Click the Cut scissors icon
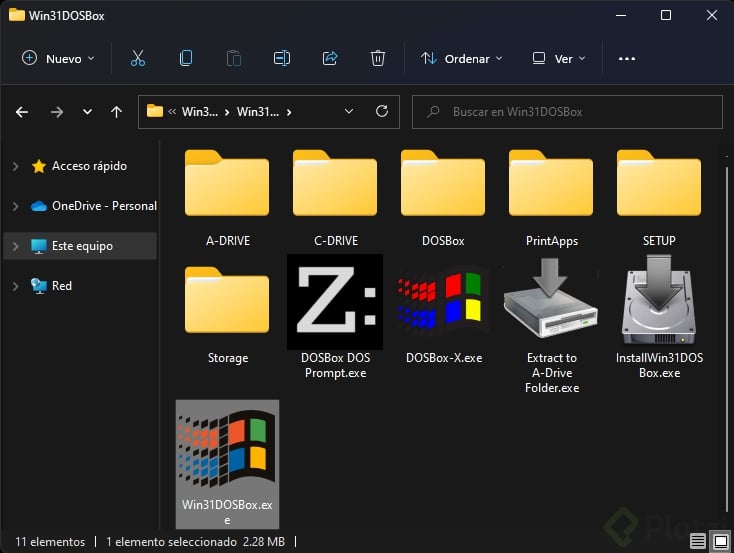Image resolution: width=734 pixels, height=553 pixels. (138, 59)
